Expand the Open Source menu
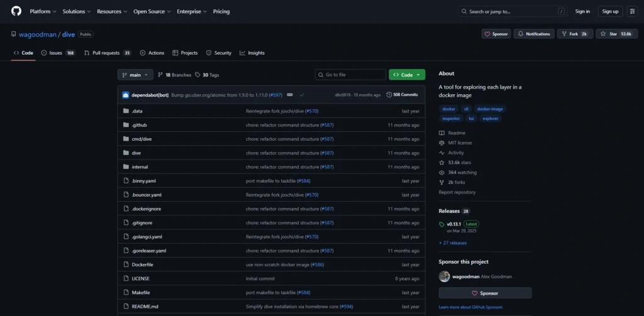The width and height of the screenshot is (644, 316). (152, 11)
